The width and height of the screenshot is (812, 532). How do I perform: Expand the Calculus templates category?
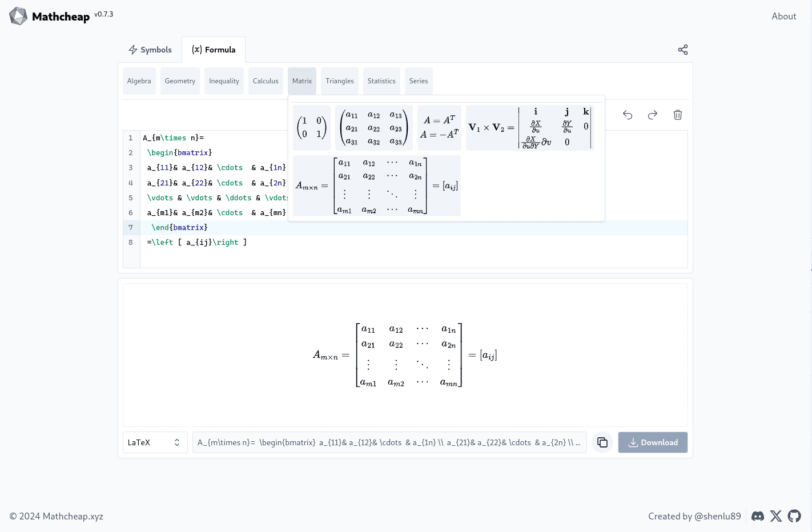(266, 81)
